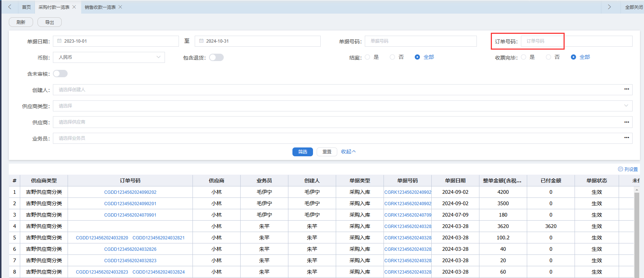The image size is (644, 278).
Task: Select 否 radio for 收票完毕
Action: point(548,57)
